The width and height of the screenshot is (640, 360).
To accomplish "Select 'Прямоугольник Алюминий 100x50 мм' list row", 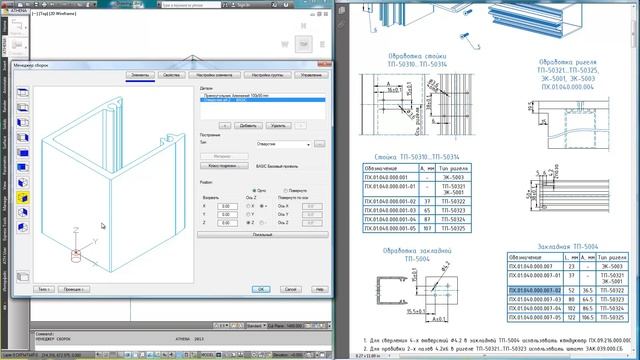I will (x=263, y=96).
